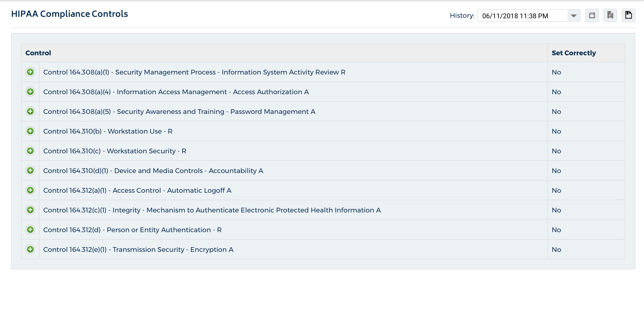The width and height of the screenshot is (644, 323).
Task: Click 'No' in the Workstation Security row
Action: pos(556,151)
